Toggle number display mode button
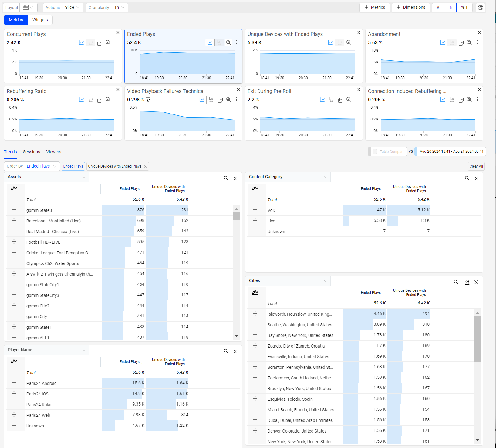Viewport: 496px width, 448px height. pyautogui.click(x=438, y=8)
